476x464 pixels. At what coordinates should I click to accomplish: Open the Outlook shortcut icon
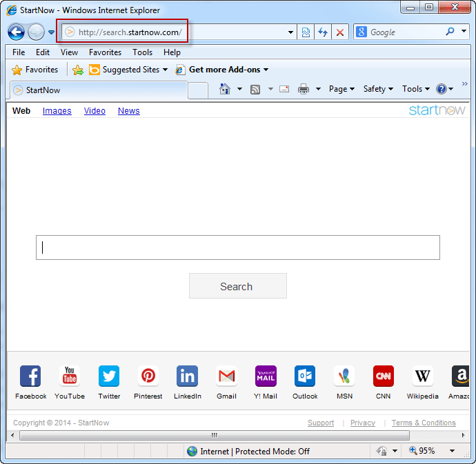click(305, 376)
